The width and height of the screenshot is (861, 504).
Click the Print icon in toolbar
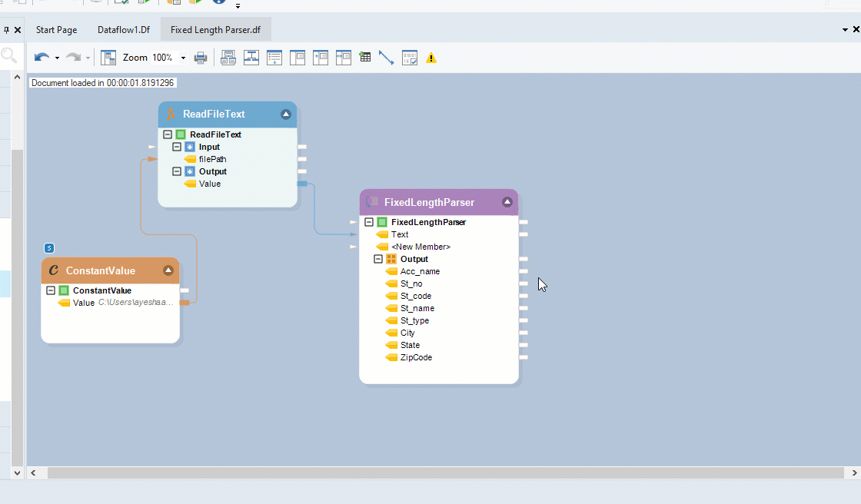[x=201, y=58]
